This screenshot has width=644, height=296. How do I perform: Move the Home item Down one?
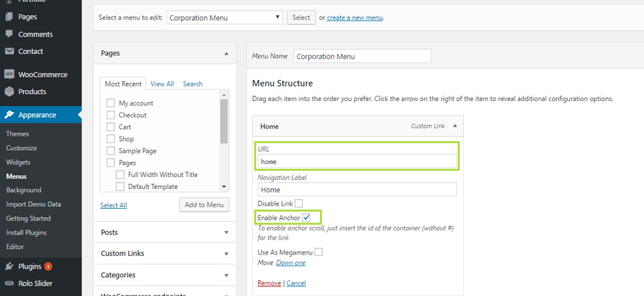[291, 262]
